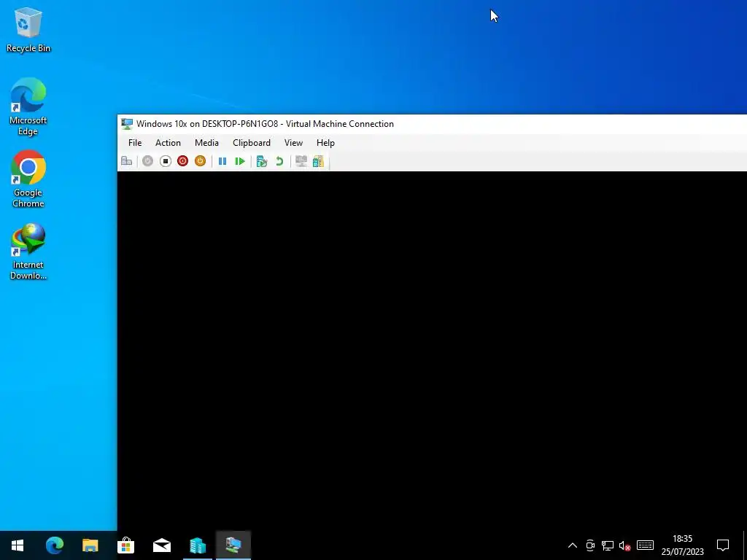
Task: Click the muted volume tray icon
Action: 624,545
